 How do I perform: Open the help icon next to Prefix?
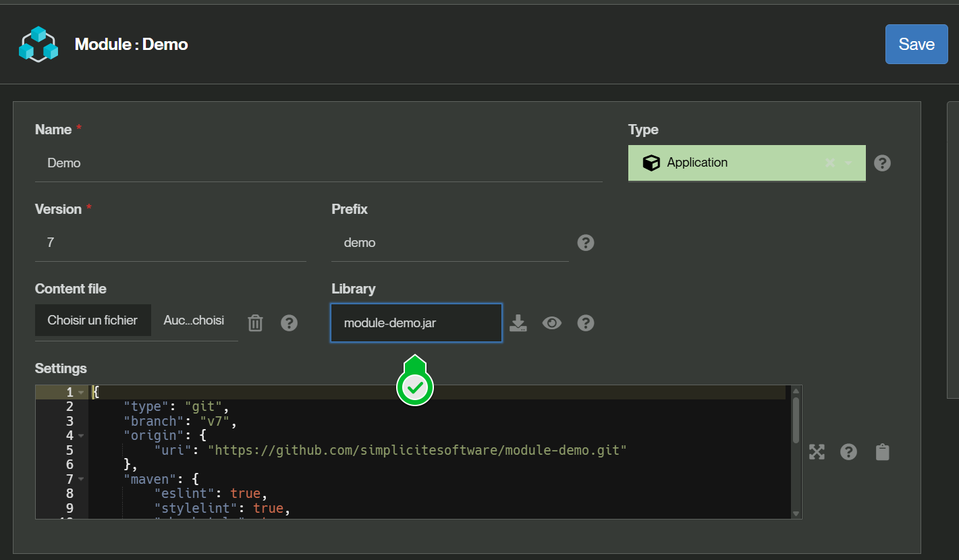[x=586, y=243]
